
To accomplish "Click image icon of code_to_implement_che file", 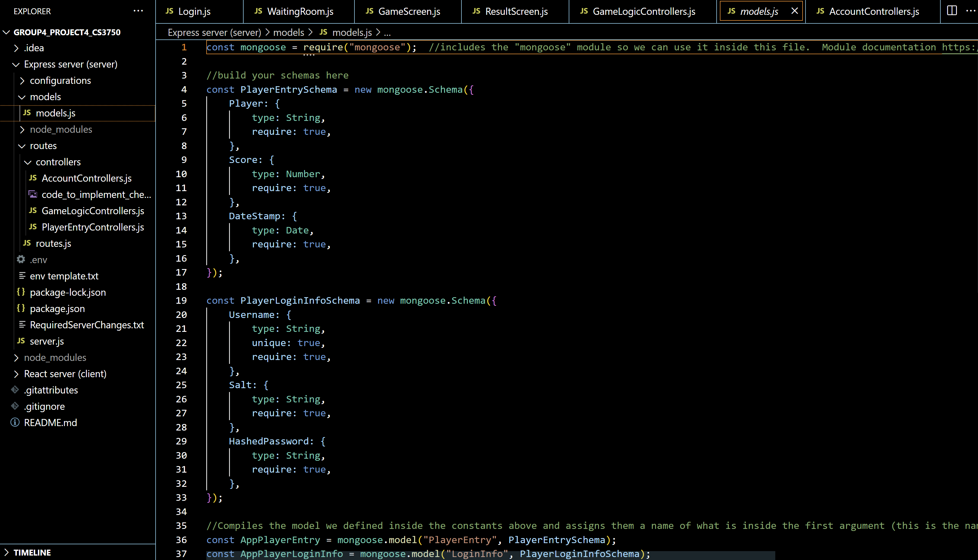I will click(33, 194).
